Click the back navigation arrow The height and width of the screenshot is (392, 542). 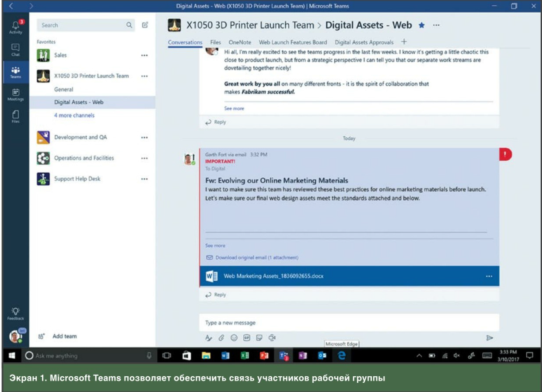point(10,6)
